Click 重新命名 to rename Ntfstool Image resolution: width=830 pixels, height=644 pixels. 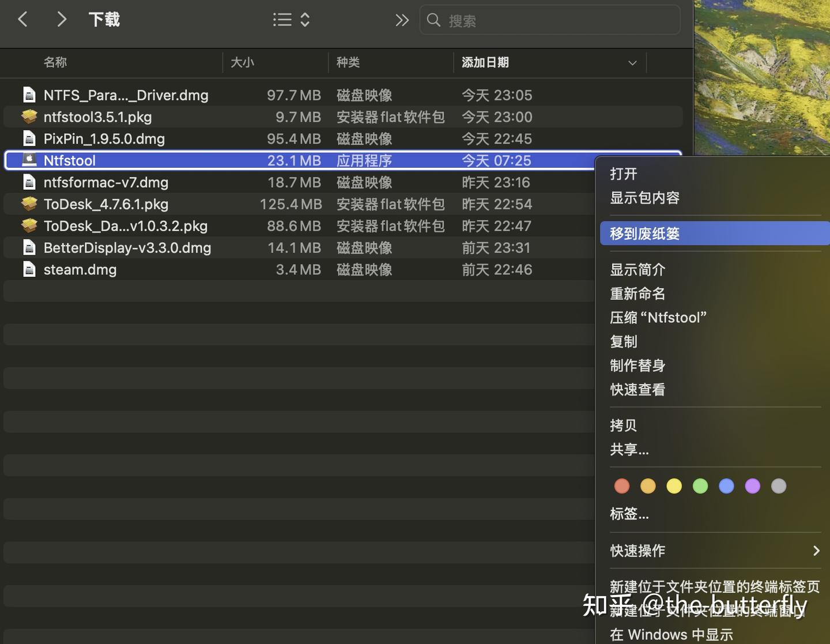click(637, 293)
